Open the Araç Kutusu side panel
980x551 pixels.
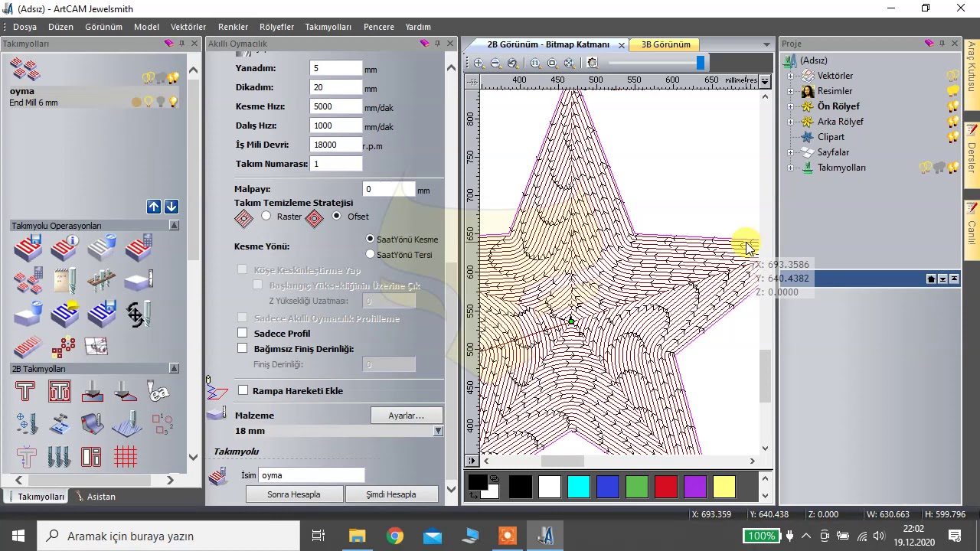(972, 77)
